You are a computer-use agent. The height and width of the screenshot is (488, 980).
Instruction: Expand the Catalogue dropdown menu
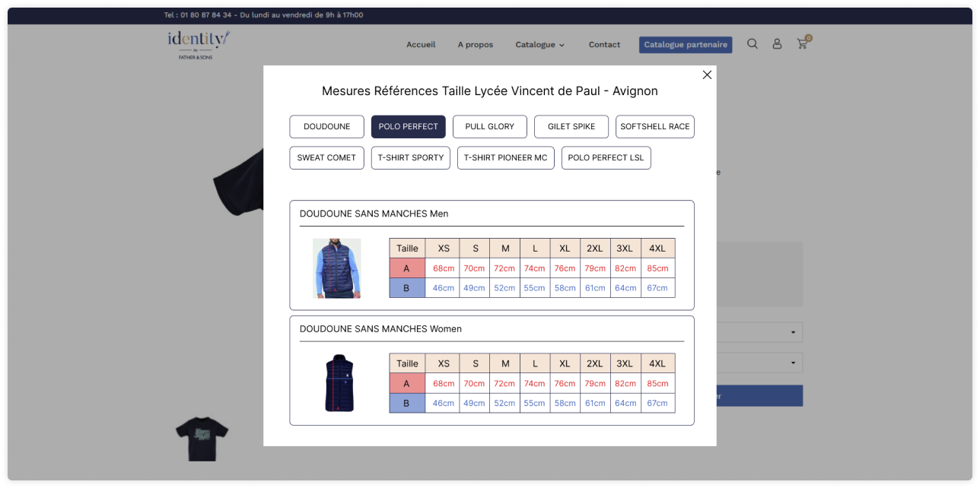pyautogui.click(x=539, y=45)
